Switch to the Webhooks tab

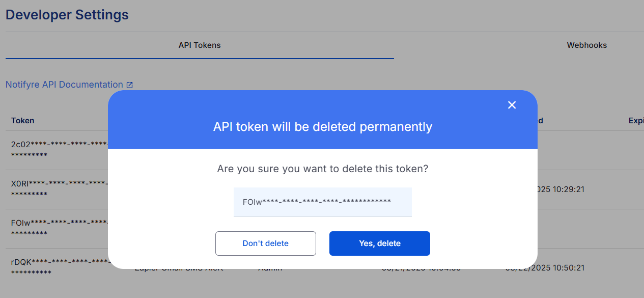pos(586,45)
